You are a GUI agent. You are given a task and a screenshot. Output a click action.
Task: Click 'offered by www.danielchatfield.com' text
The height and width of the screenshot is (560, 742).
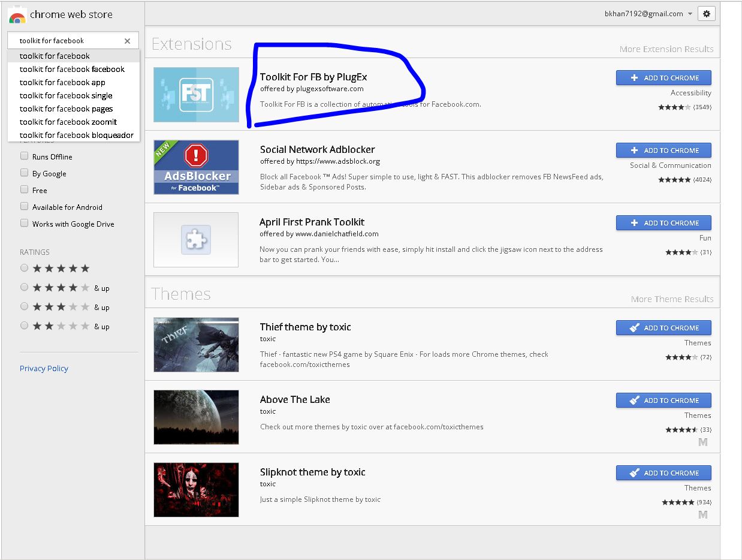click(x=319, y=234)
